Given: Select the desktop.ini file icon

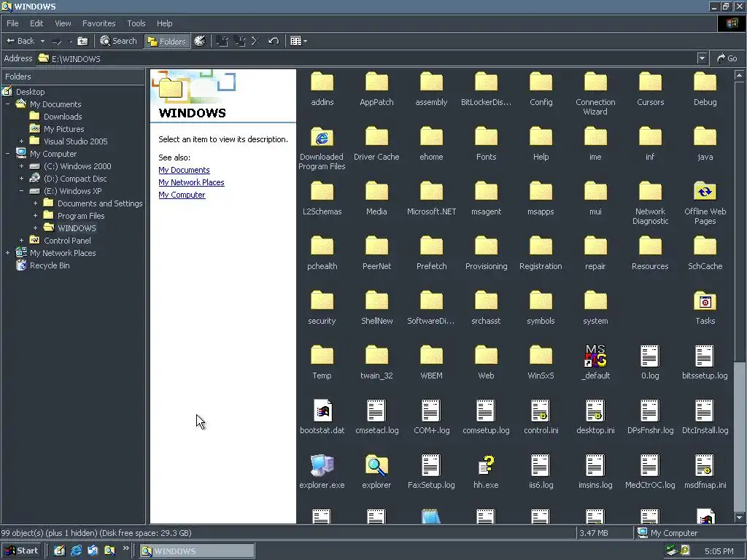Looking at the screenshot, I should click(x=595, y=411).
